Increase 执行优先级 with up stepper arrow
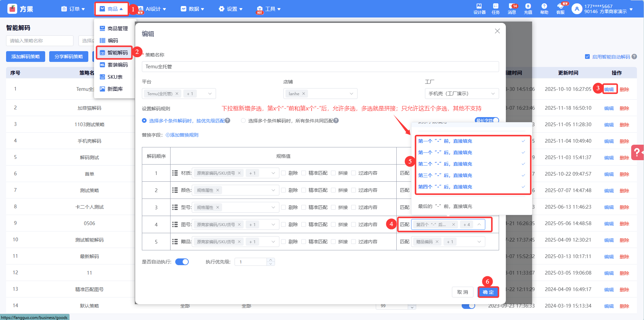The height and width of the screenshot is (320, 644). coord(271,260)
